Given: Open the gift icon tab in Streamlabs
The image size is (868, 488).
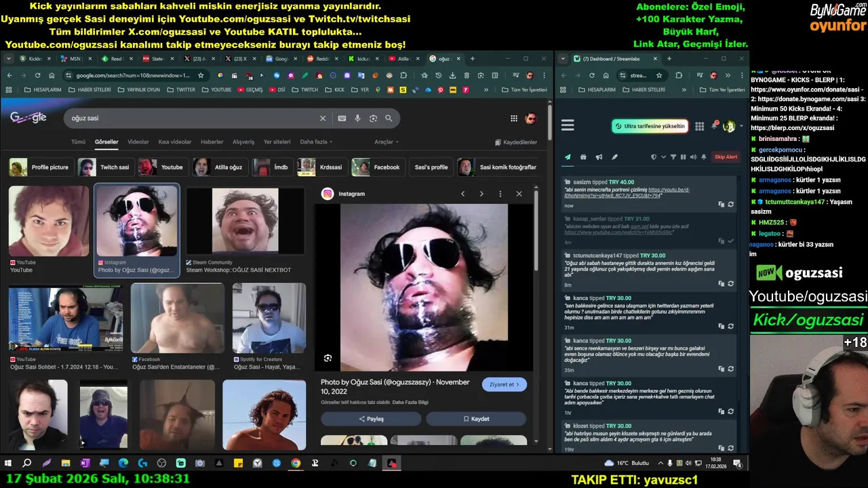Looking at the screenshot, I should pyautogui.click(x=583, y=157).
